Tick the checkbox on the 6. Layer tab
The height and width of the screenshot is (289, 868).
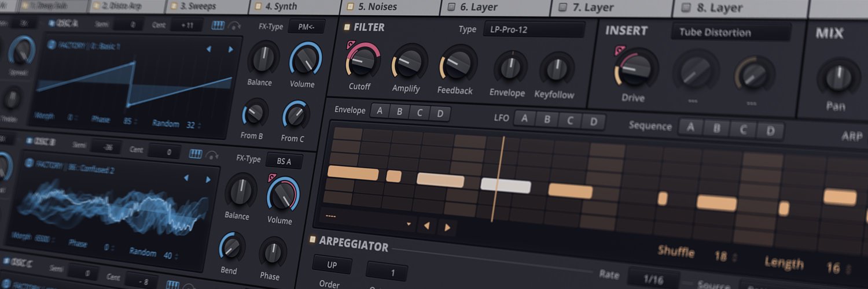tap(451, 7)
